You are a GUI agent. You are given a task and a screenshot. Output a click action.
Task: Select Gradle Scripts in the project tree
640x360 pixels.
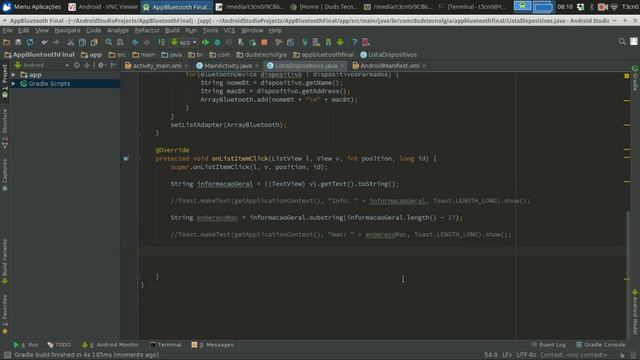click(x=49, y=84)
